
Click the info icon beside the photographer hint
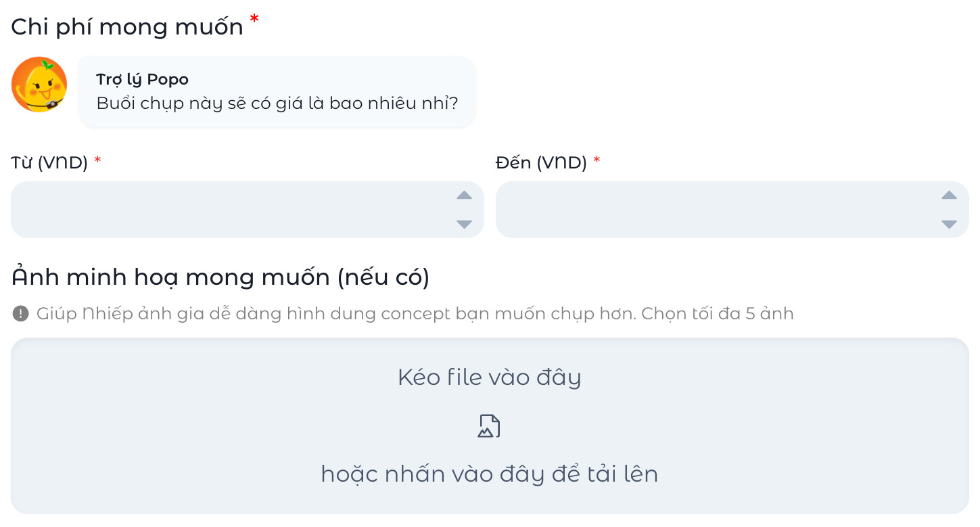click(21, 314)
